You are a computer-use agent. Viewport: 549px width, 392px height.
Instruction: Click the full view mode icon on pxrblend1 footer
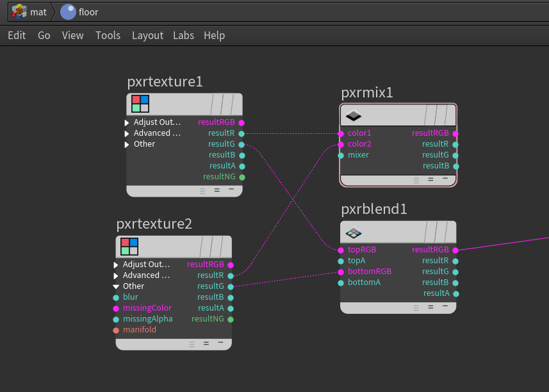coord(416,307)
